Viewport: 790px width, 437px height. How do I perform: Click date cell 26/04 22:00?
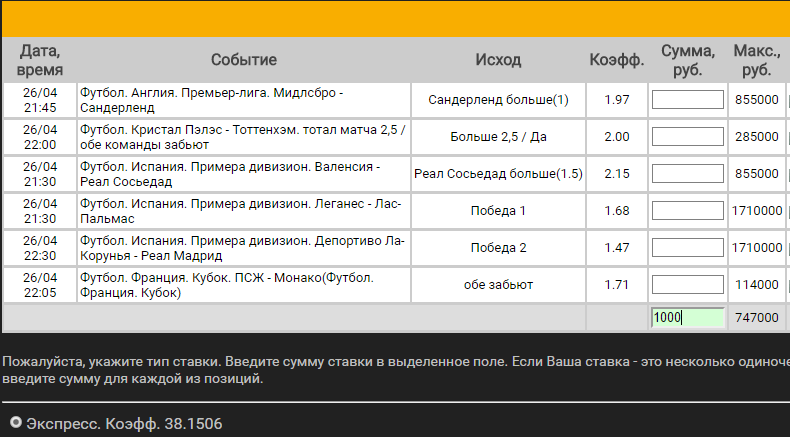pos(40,137)
